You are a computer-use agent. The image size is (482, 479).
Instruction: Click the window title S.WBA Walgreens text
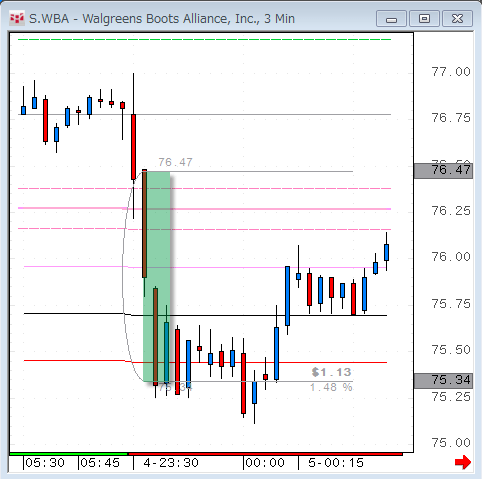click(x=162, y=19)
